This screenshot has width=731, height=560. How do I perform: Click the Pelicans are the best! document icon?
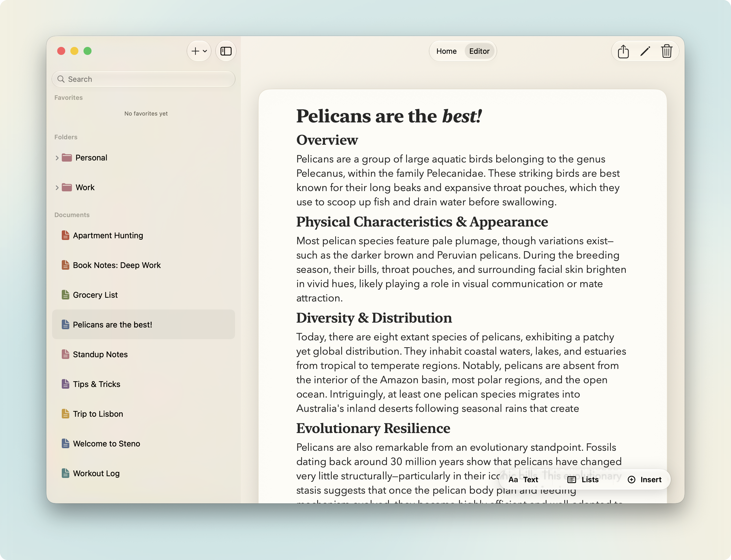(x=66, y=324)
